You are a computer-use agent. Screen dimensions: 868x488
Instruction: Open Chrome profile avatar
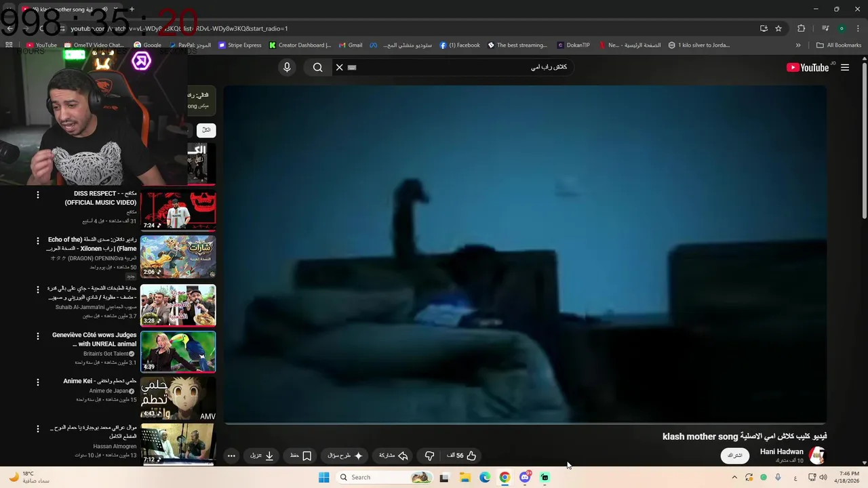(842, 28)
